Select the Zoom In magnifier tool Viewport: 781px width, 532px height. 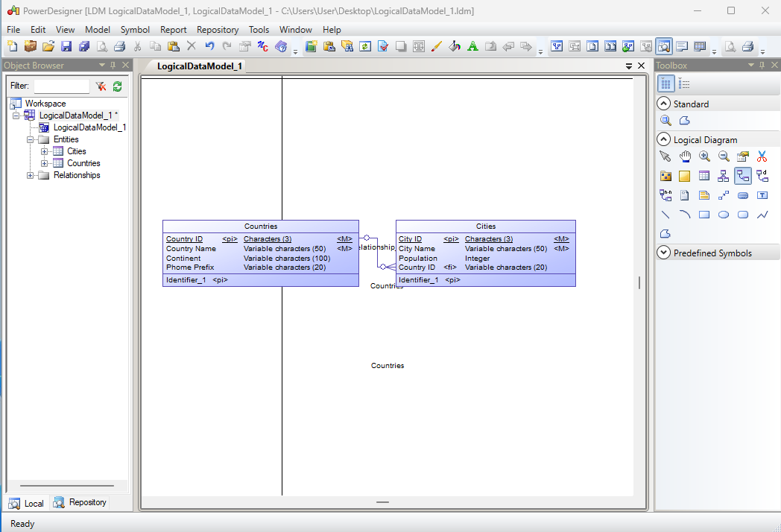tap(704, 156)
